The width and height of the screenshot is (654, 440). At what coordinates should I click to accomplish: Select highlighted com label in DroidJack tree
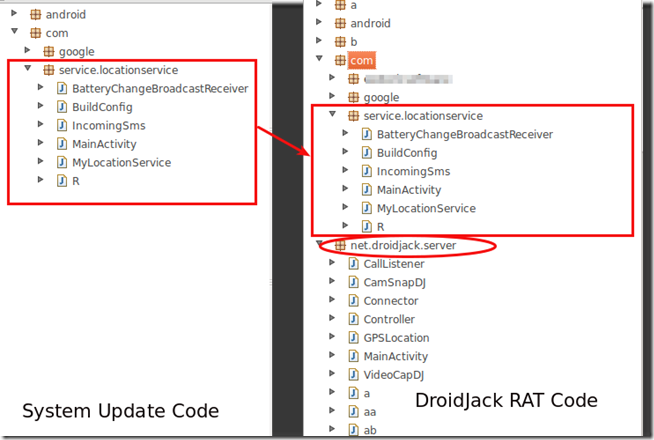361,61
